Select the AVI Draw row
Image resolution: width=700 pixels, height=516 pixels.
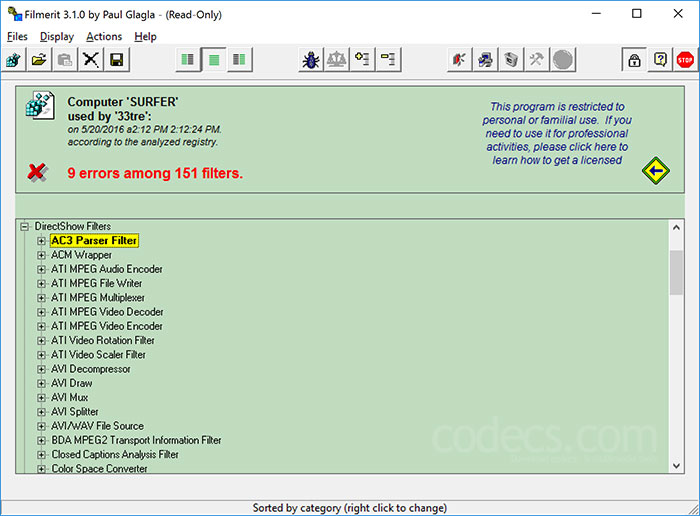tap(71, 383)
